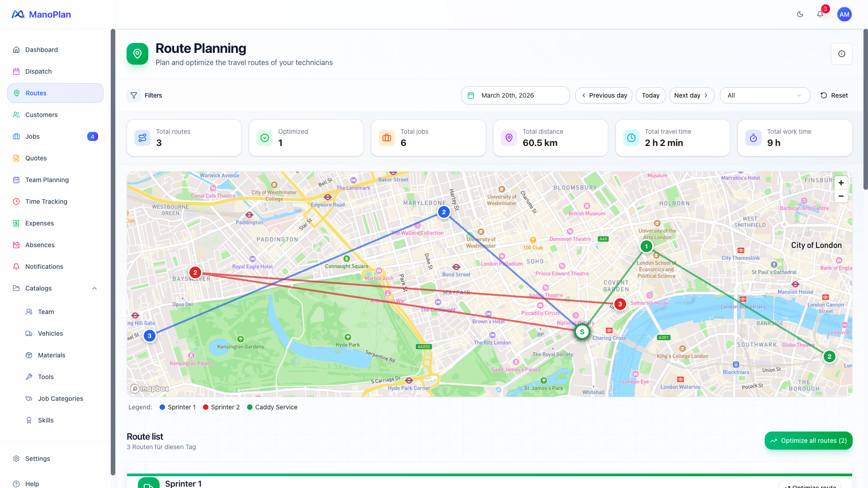Open the AM user avatar
The height and width of the screenshot is (488, 868).
click(x=844, y=14)
